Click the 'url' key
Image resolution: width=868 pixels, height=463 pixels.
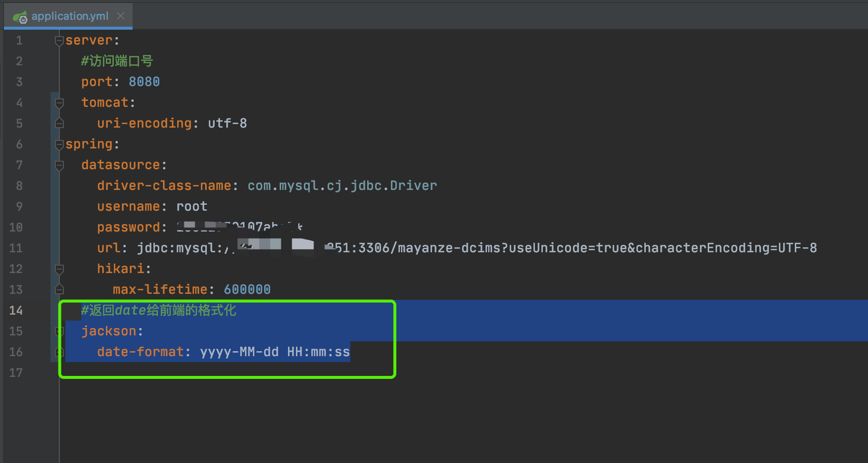coord(109,248)
